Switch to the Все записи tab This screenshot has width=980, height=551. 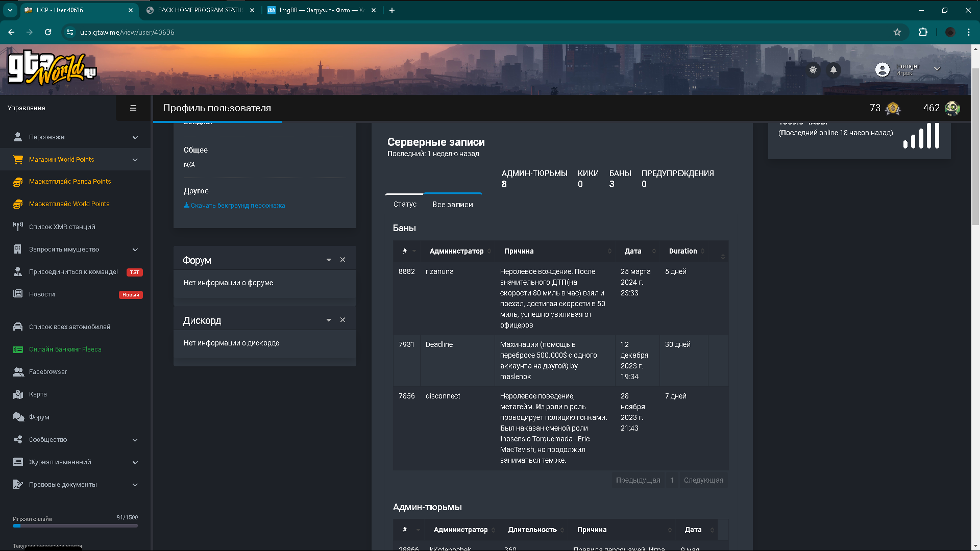[453, 204]
